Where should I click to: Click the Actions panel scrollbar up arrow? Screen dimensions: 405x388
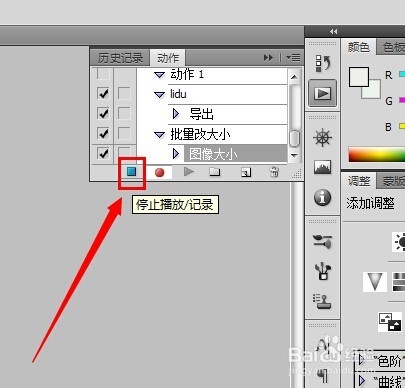294,77
